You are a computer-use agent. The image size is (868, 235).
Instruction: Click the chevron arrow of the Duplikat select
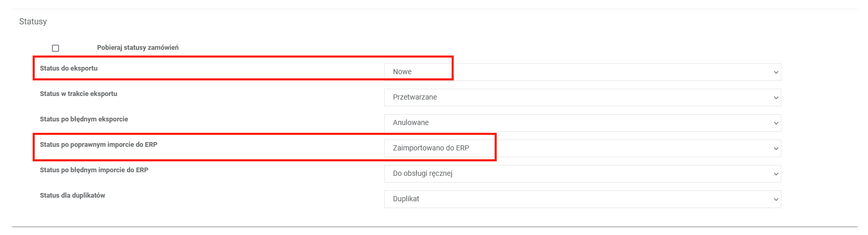click(776, 199)
